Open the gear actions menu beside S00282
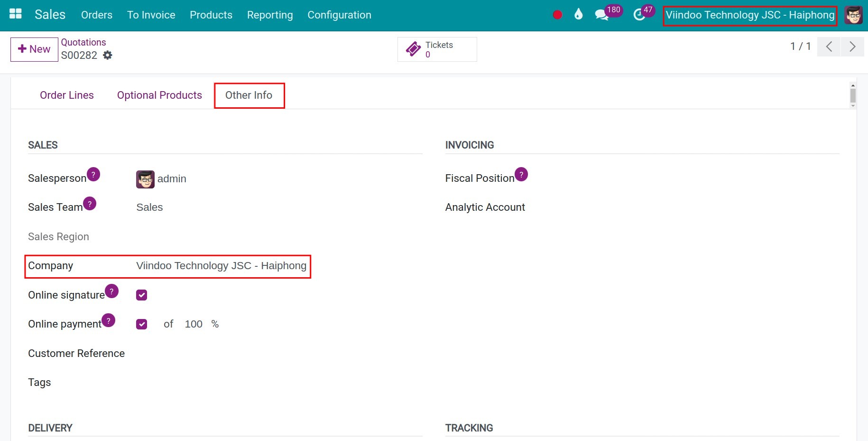Image resolution: width=868 pixels, height=441 pixels. click(x=108, y=55)
